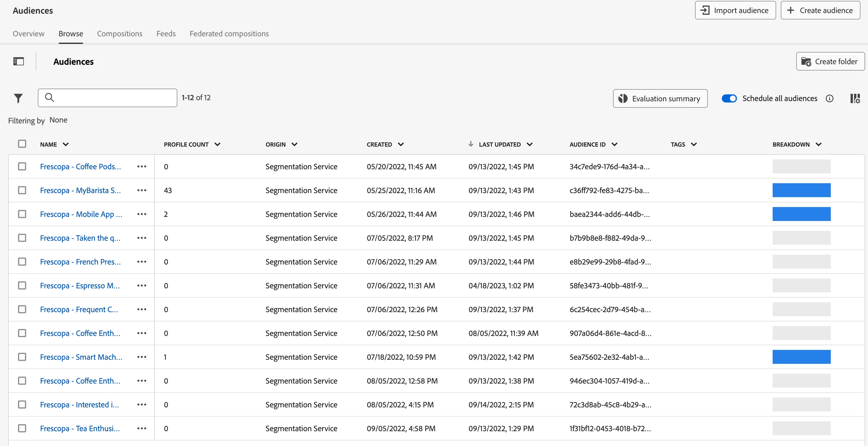Open more actions for Taken the q... audience
This screenshot has height=446, width=868.
pos(142,238)
